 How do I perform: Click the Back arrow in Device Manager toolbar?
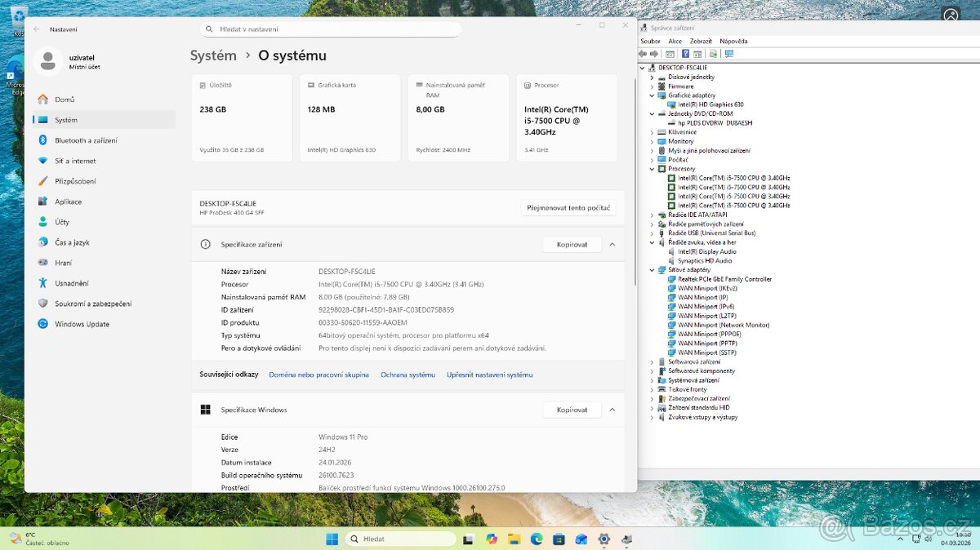643,54
